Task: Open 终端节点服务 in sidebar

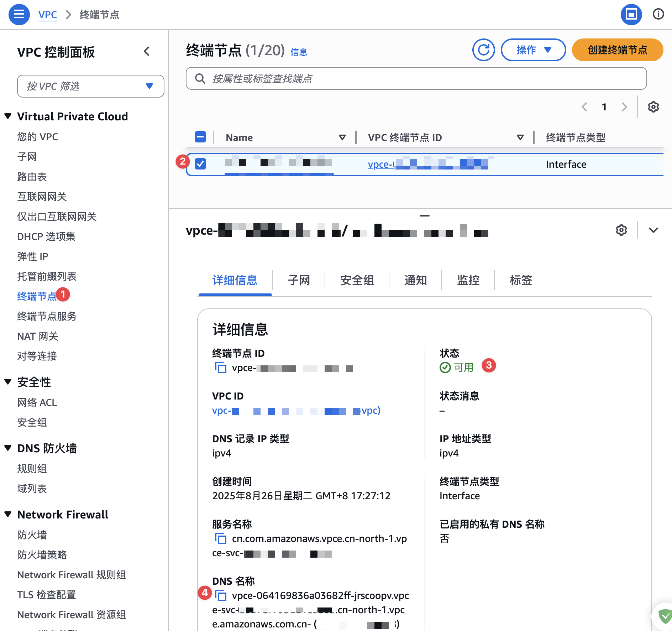Action: pos(47,316)
